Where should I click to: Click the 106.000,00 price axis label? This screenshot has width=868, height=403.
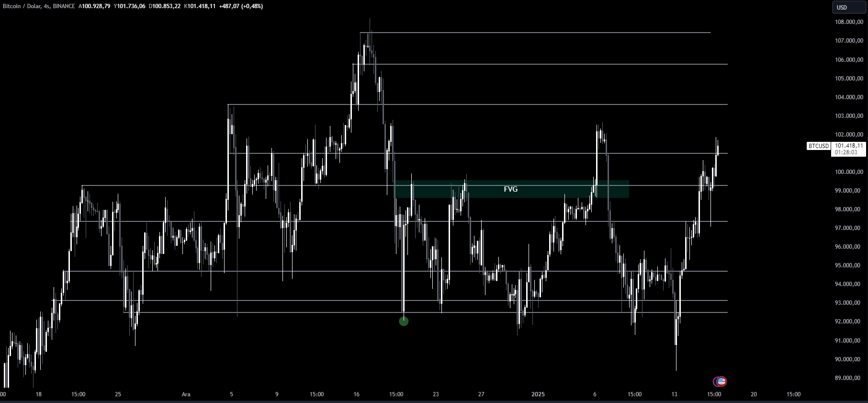tap(849, 60)
